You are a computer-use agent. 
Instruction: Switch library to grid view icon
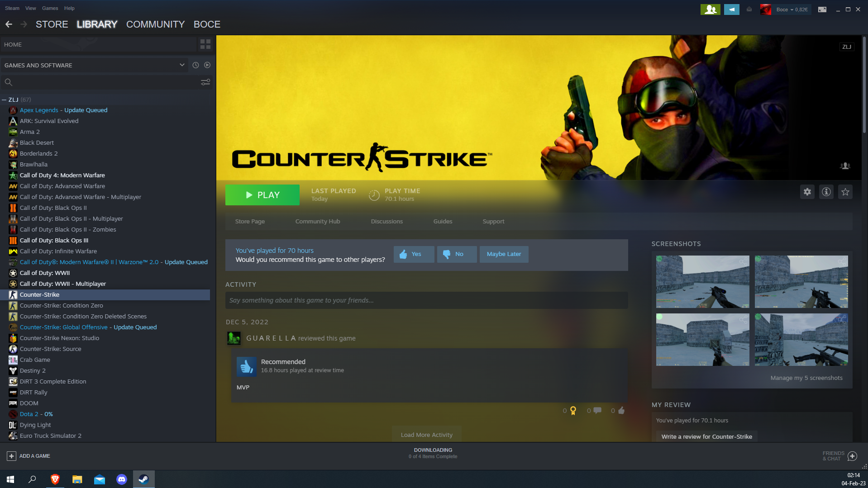pyautogui.click(x=205, y=44)
